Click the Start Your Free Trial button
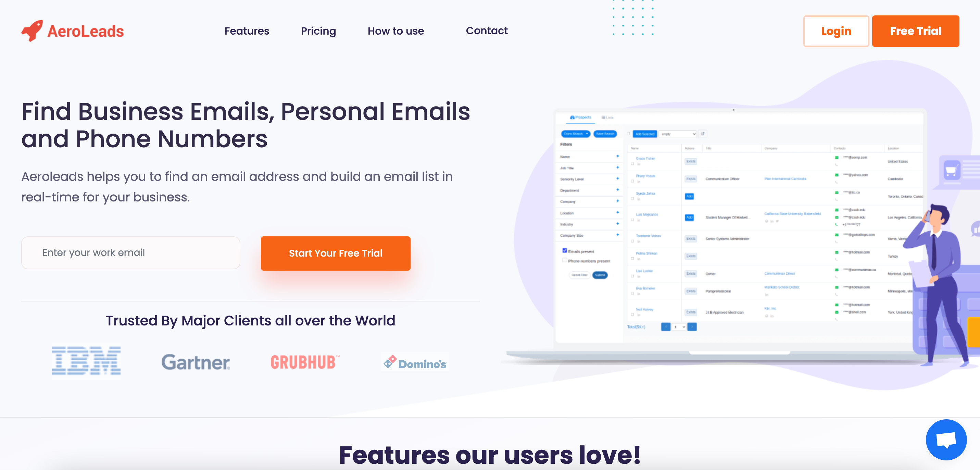Image resolution: width=980 pixels, height=470 pixels. [336, 253]
